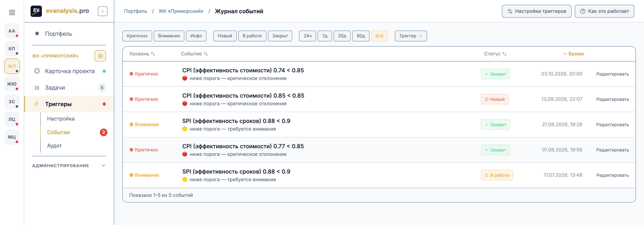Select the 30д time range

coord(342,36)
